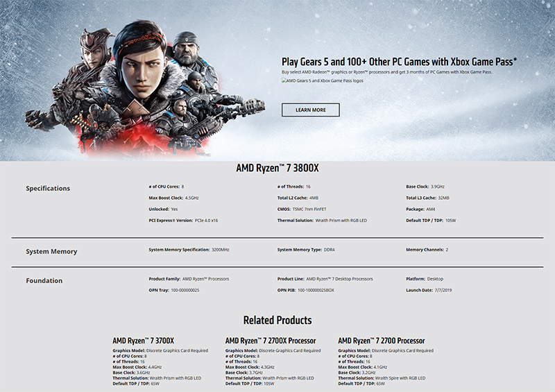Click the Product Line Desktop Processors entry
The image size is (555, 392).
click(325, 279)
